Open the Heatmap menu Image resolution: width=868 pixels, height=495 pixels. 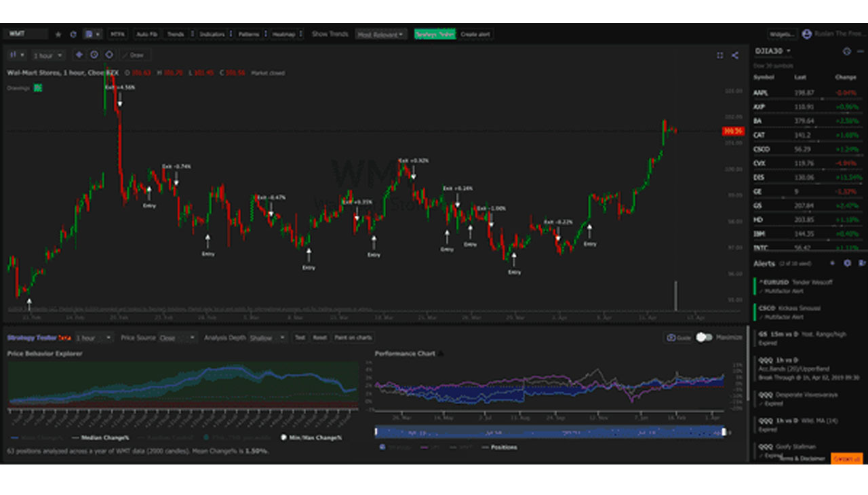[283, 34]
